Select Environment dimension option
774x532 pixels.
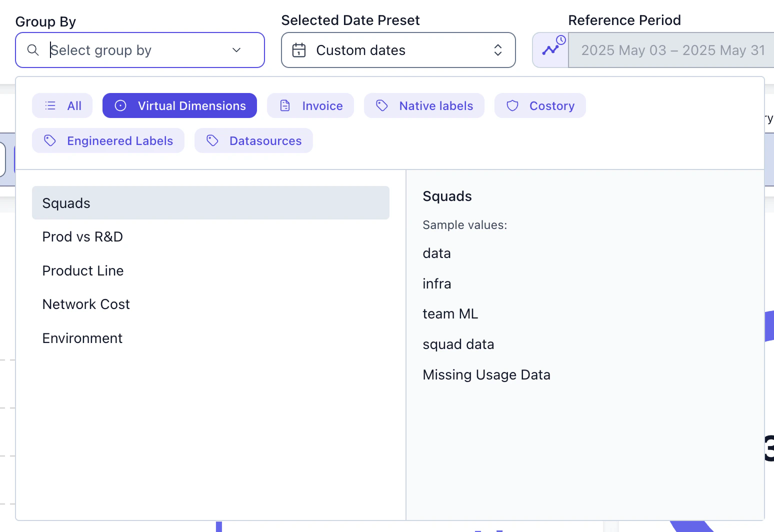click(82, 338)
